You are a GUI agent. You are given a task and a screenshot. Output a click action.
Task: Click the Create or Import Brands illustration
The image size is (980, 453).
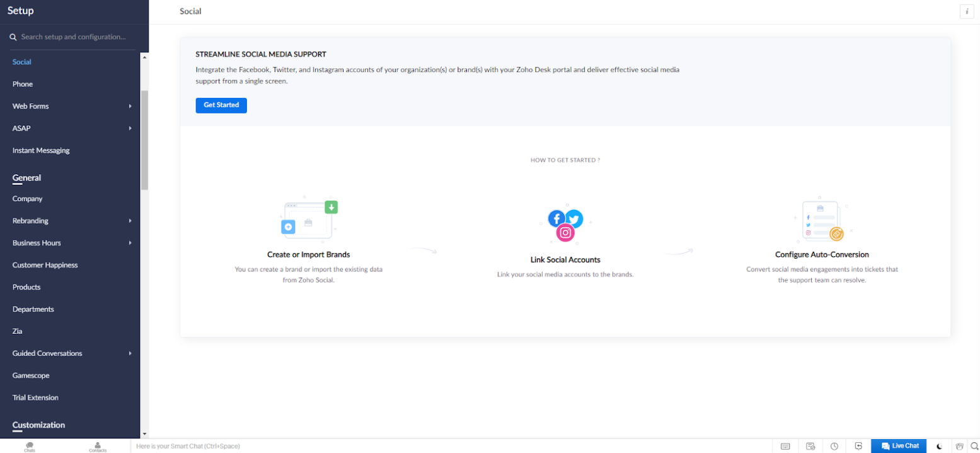[x=308, y=220]
